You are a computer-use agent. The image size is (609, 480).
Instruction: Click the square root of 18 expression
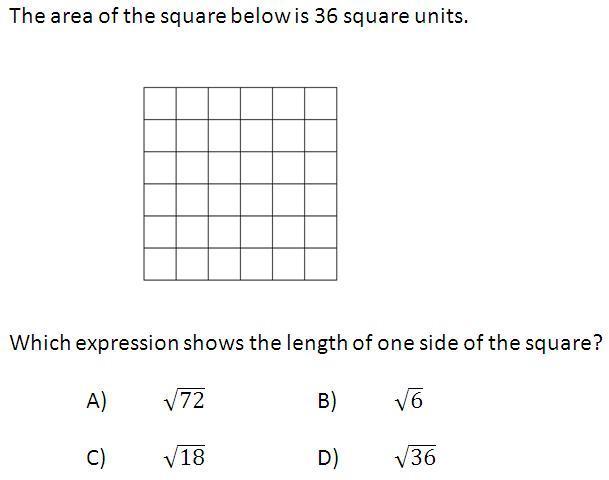click(x=184, y=457)
